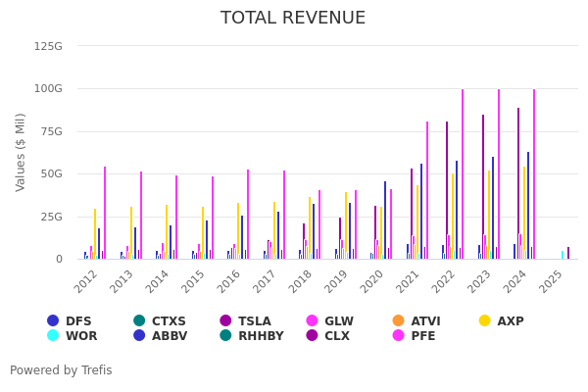588x392 pixels.
Task: Click the 125G y-axis tick label
Action: [48, 46]
